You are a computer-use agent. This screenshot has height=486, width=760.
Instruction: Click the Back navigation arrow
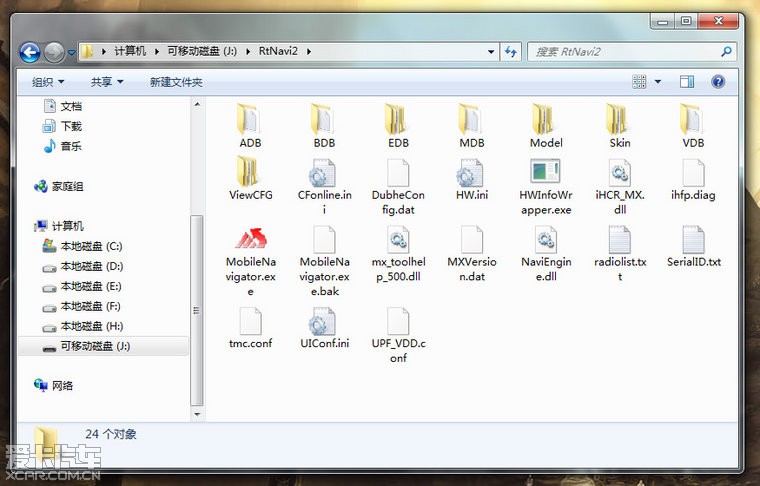point(30,52)
